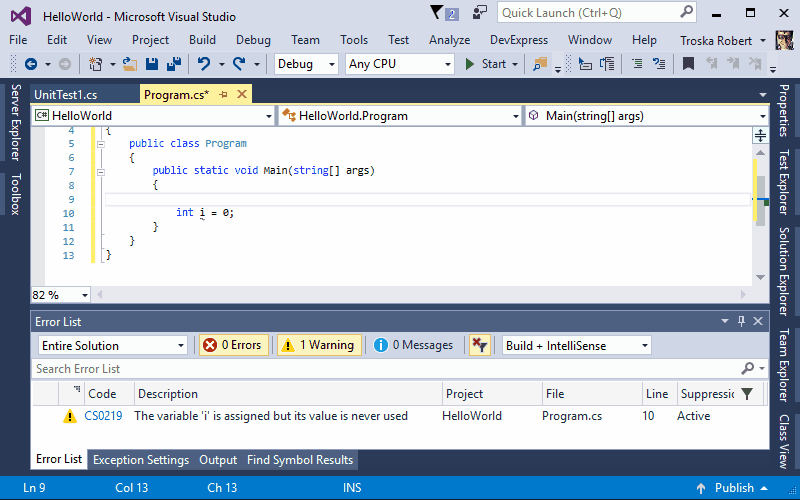Open the Entire Solution scope dropdown
This screenshot has height=500, width=800.
113,345
